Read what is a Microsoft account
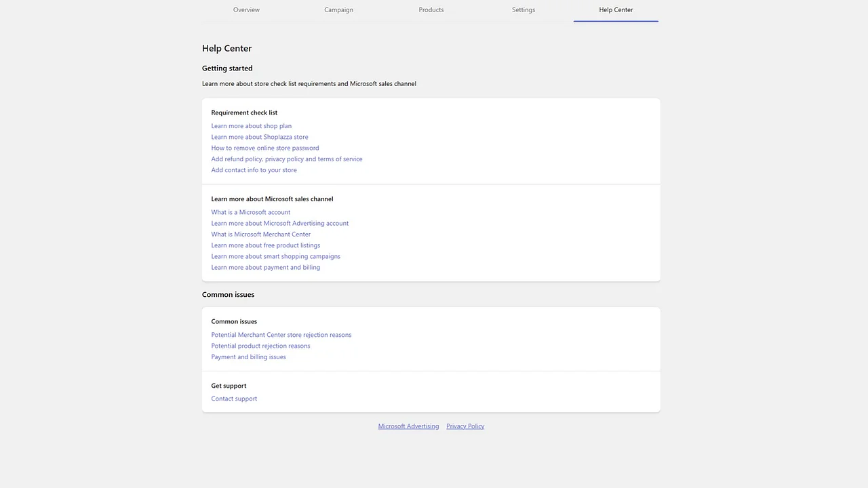This screenshot has width=868, height=488. (x=250, y=212)
